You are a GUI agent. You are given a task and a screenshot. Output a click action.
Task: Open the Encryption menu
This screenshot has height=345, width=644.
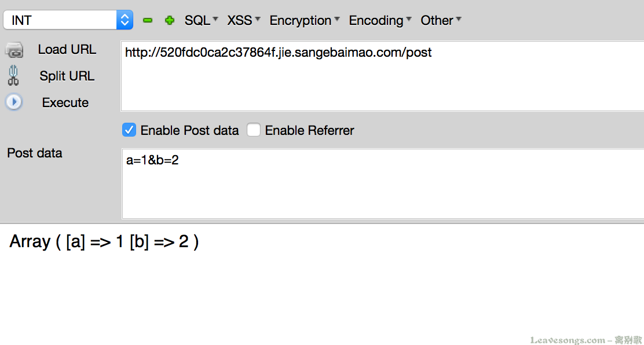[x=305, y=20]
